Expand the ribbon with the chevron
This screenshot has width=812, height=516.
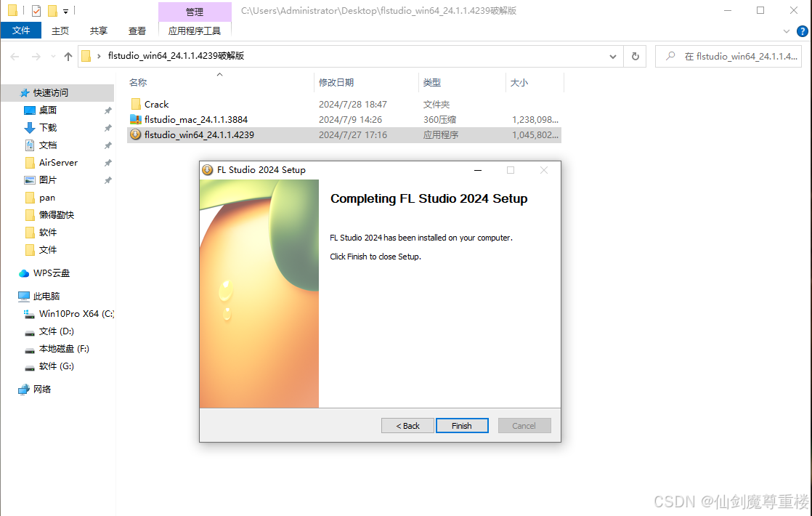787,31
